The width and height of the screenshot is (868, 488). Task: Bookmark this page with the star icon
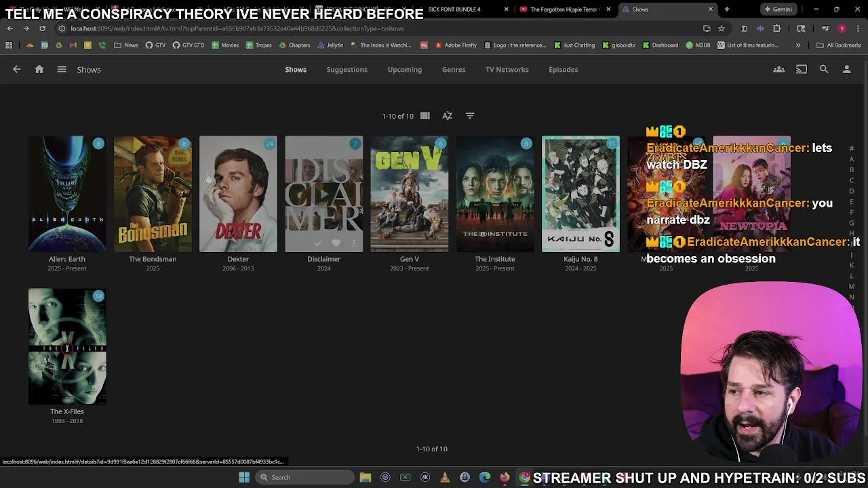722,28
